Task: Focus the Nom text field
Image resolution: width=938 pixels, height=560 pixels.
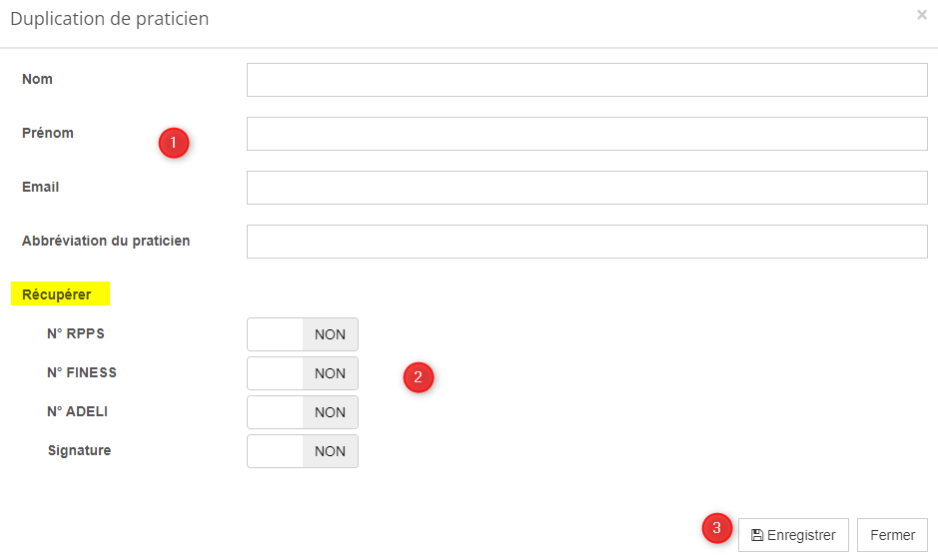Action: pyautogui.click(x=586, y=80)
